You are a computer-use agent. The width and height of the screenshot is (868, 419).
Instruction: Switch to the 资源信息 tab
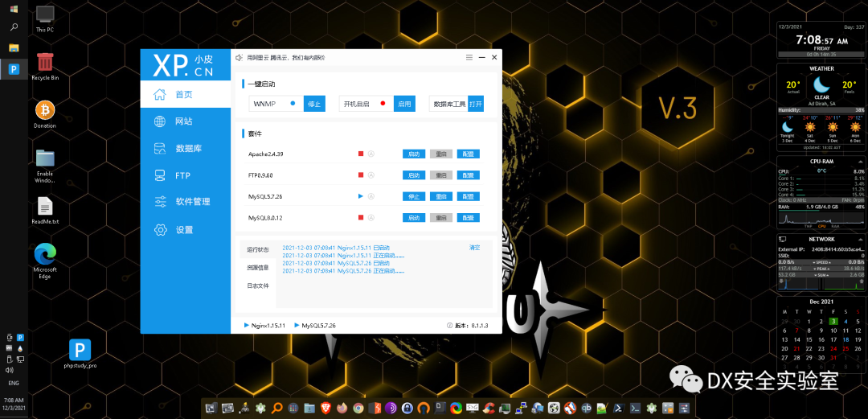tap(258, 268)
